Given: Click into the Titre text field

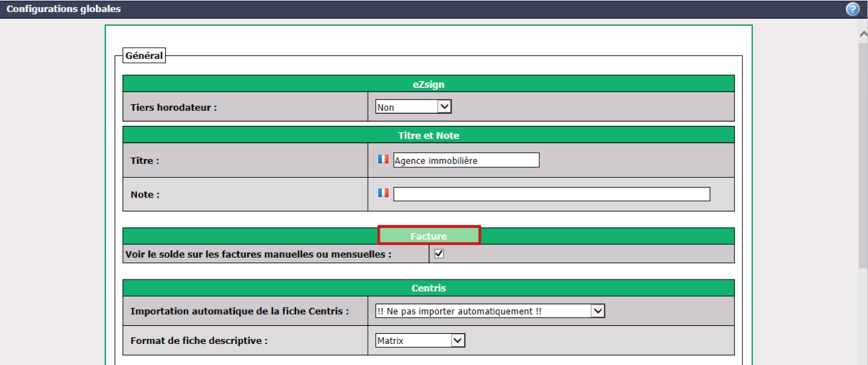Looking at the screenshot, I should 466,160.
